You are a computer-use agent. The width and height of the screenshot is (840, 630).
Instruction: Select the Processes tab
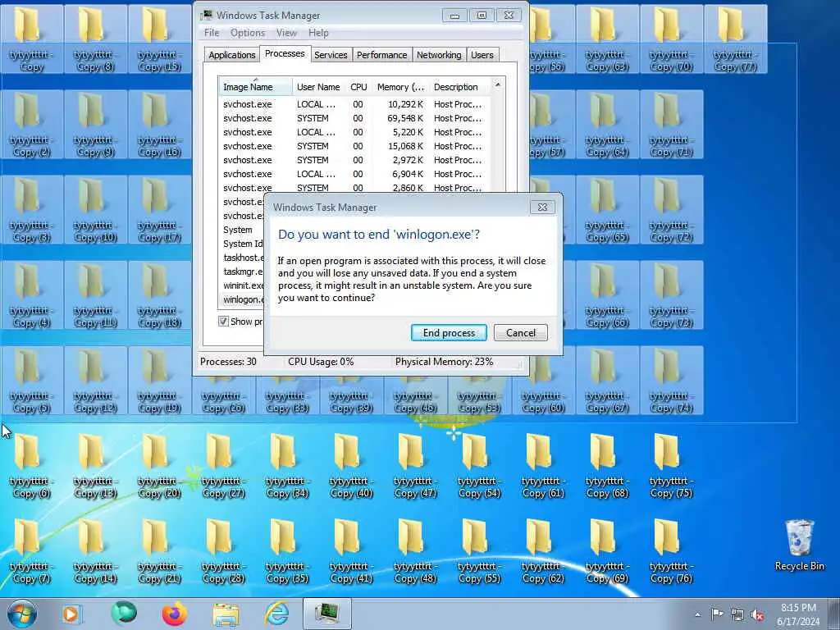pos(285,53)
